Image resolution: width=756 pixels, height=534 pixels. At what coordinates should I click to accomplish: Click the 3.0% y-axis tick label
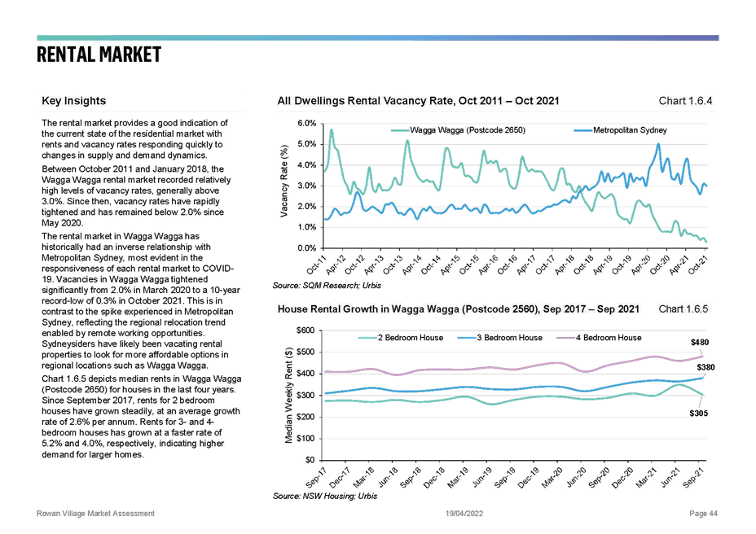tap(307, 186)
